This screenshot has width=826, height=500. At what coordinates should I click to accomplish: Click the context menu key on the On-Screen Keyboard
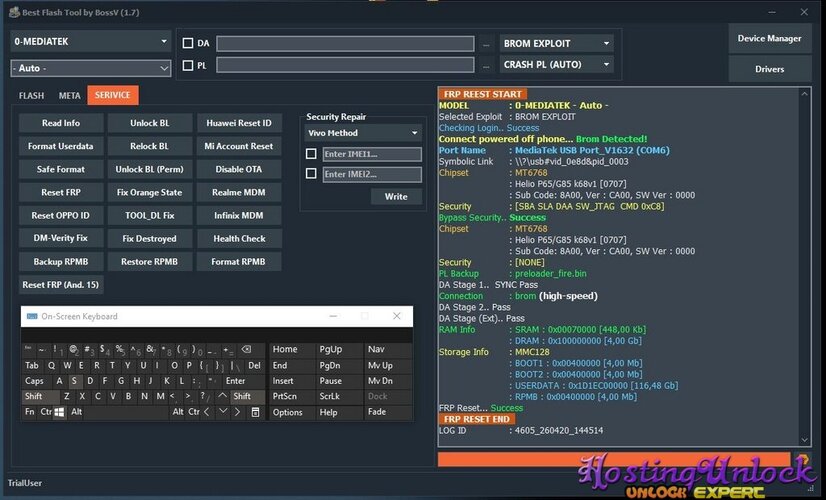pyautogui.click(x=255, y=412)
